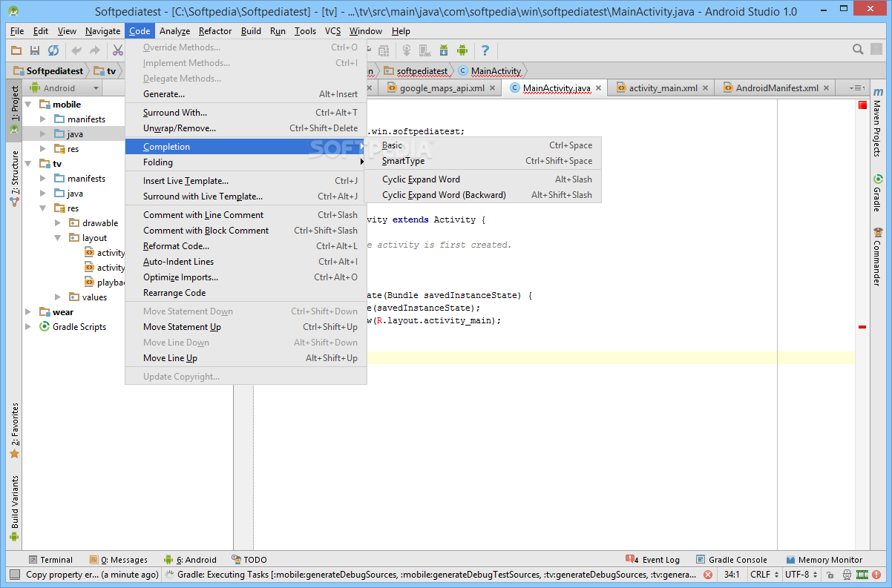The image size is (892, 588).
Task: Expand the mobile manifests folder
Action: (x=43, y=119)
